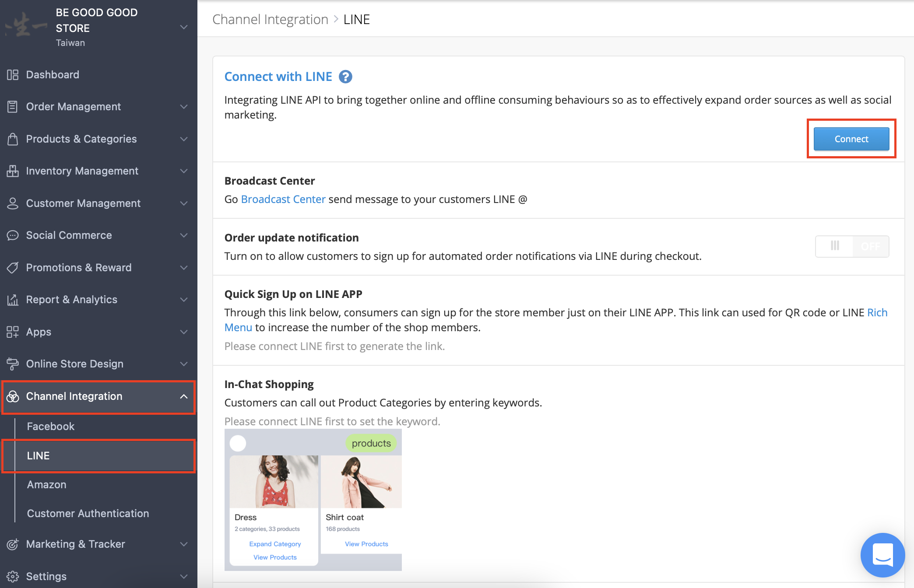Collapse Channel Integration chevron
The height and width of the screenshot is (588, 914).
click(184, 396)
